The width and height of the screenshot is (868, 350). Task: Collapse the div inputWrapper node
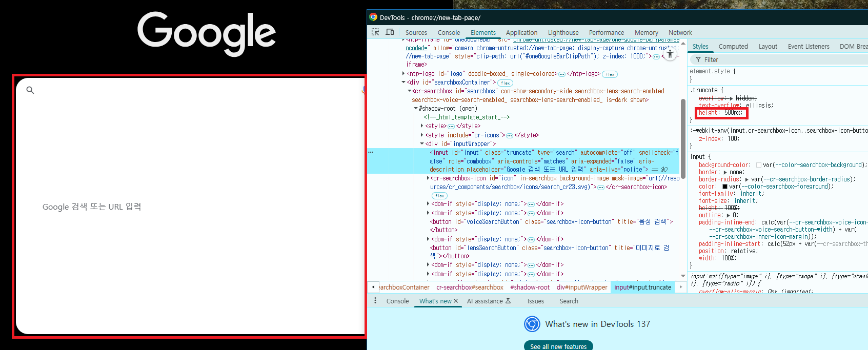click(x=422, y=144)
